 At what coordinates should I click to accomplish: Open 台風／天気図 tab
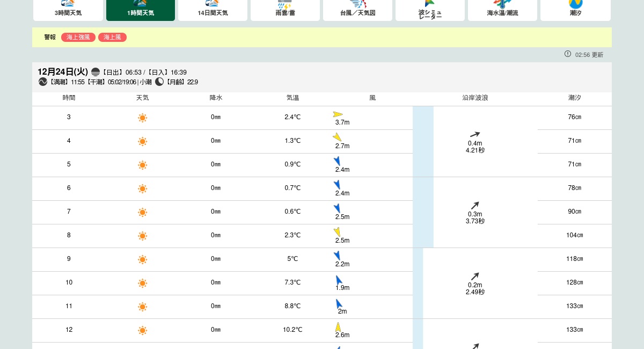click(x=357, y=10)
